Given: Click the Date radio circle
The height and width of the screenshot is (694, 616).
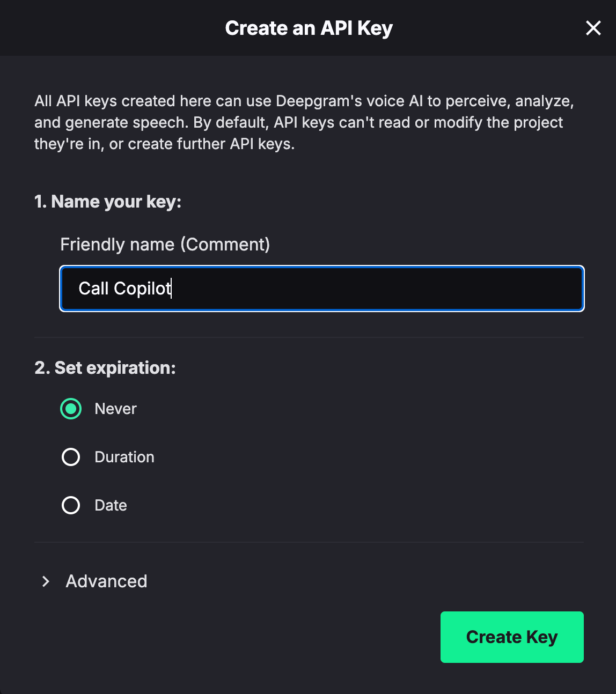Looking at the screenshot, I should [x=70, y=505].
